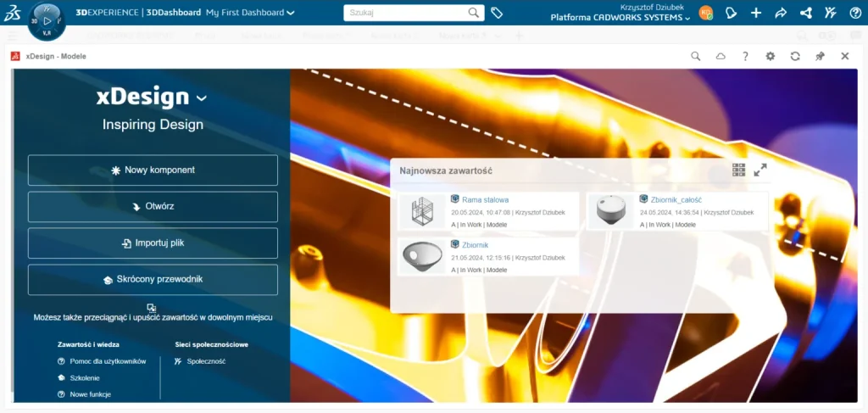Viewport: 868px width, 413px height.
Task: Switch recent content to tile view
Action: (x=738, y=170)
